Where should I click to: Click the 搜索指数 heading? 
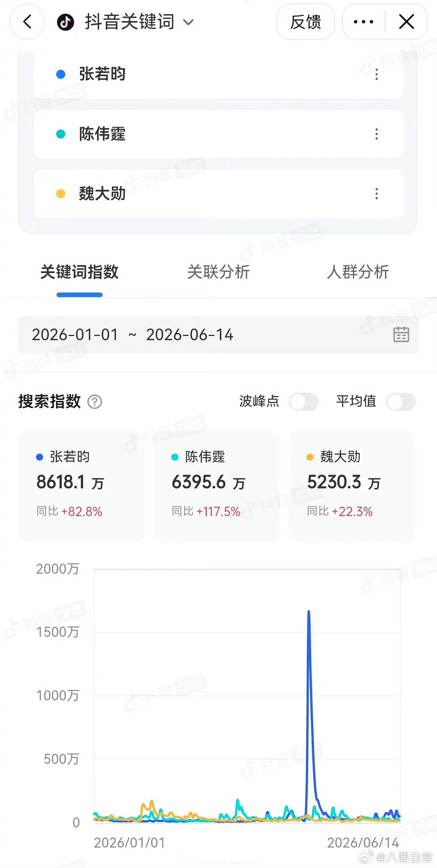click(x=49, y=401)
